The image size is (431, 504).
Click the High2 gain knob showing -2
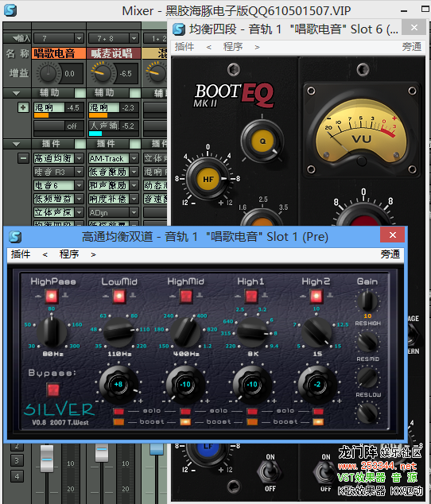point(318,385)
